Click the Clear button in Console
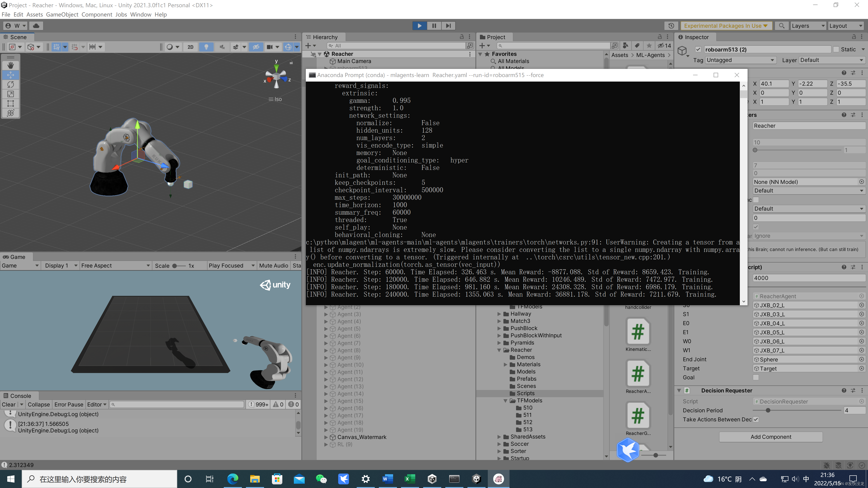The image size is (868, 488). 8,404
